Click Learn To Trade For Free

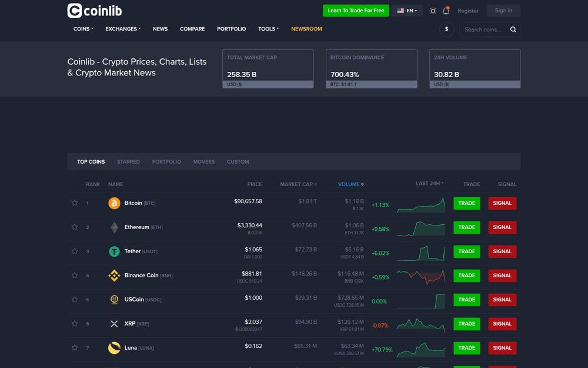(x=356, y=11)
